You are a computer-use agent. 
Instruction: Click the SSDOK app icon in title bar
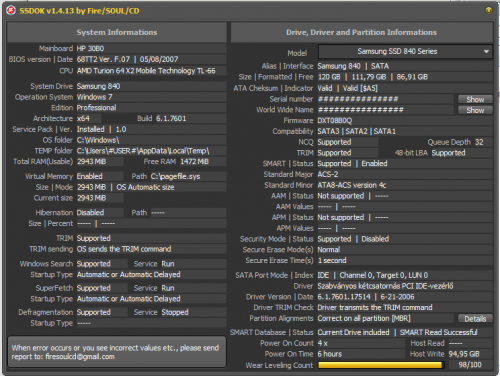[11, 11]
